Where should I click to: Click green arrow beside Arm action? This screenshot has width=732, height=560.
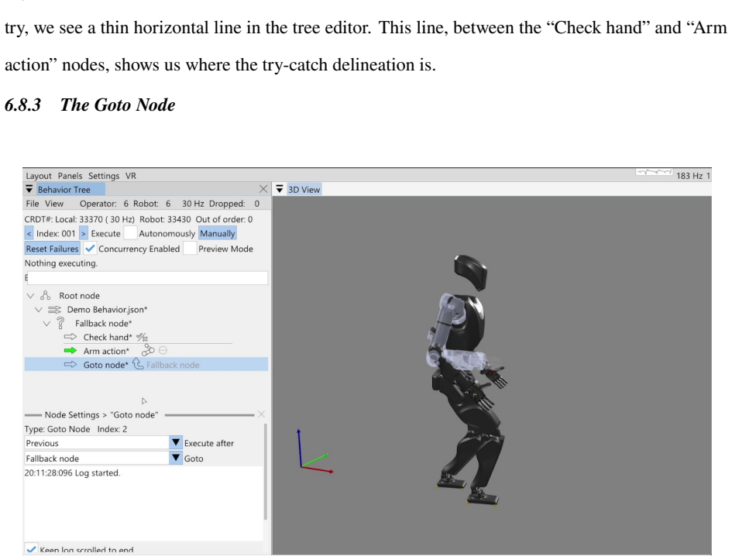click(x=70, y=350)
